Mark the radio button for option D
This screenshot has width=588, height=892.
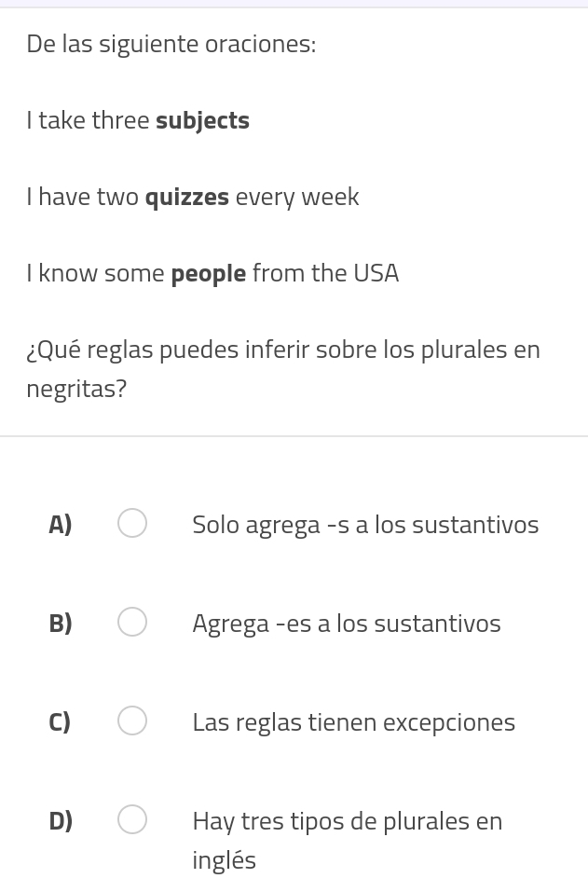coord(132,820)
